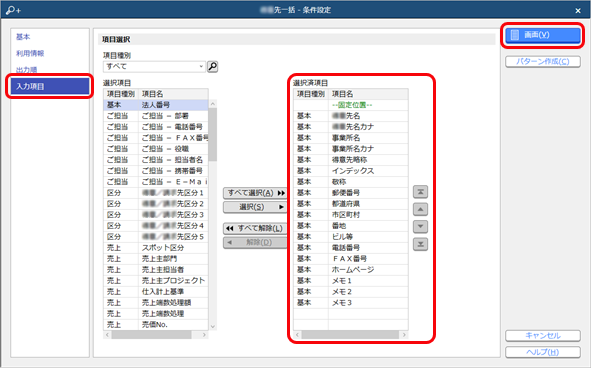Click left arrow of 選択済項目 horizontal scrollbar
This screenshot has width=591, height=368.
pos(298,335)
